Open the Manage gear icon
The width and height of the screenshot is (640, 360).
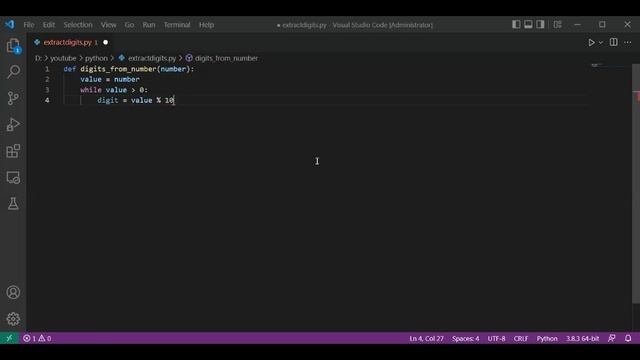click(x=13, y=319)
